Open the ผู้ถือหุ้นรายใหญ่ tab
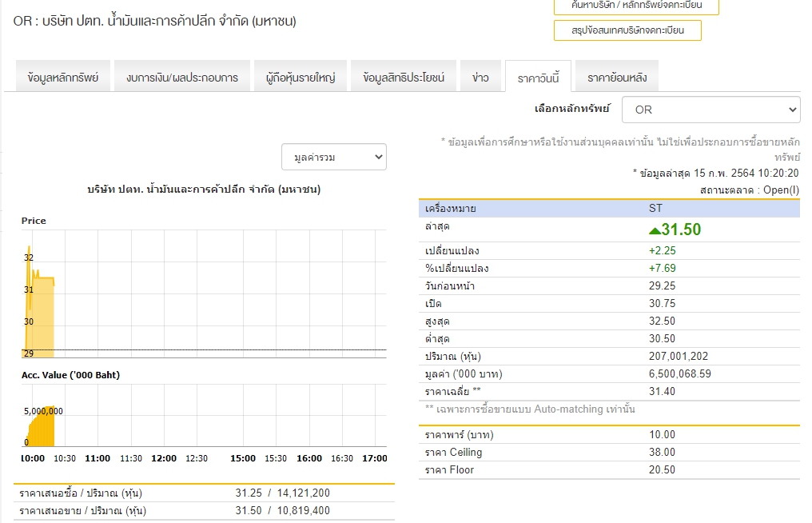812x523 pixels. pos(301,77)
